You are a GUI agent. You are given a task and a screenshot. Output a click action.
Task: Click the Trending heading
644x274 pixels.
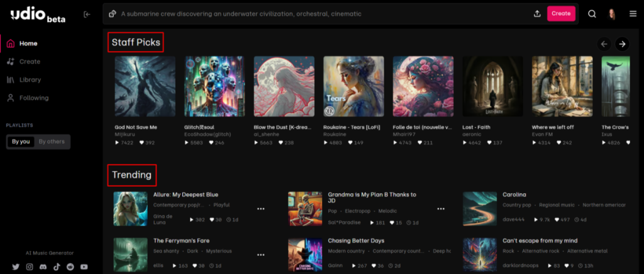[x=132, y=175]
